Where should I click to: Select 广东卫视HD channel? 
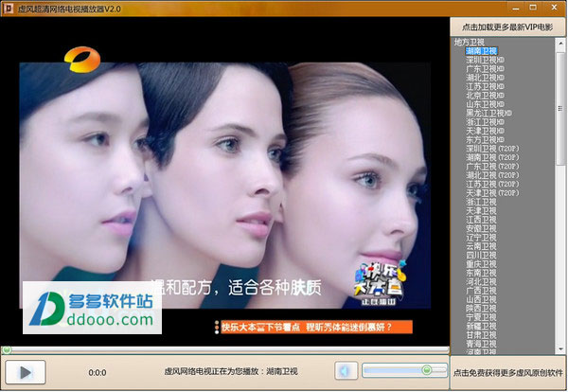(485, 69)
